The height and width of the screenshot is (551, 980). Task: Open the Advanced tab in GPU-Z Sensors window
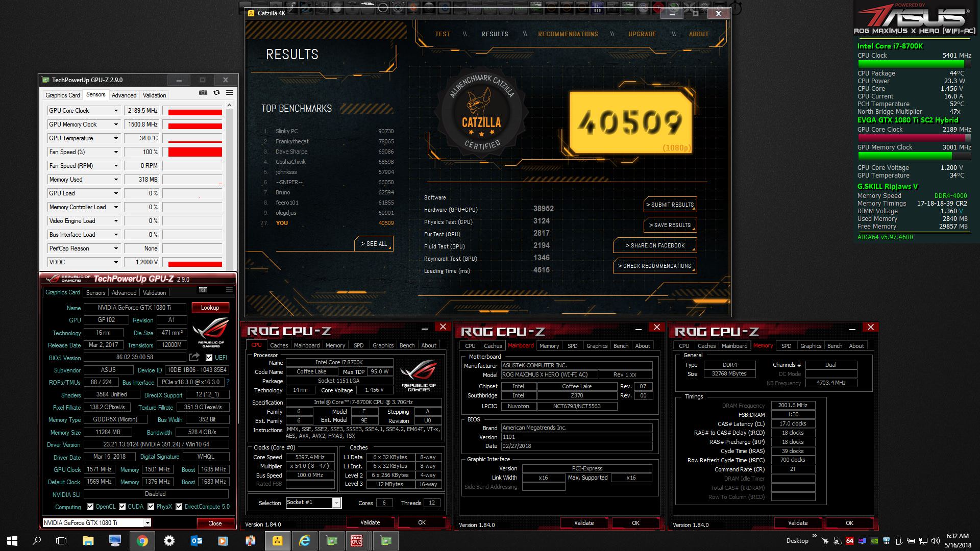124,95
